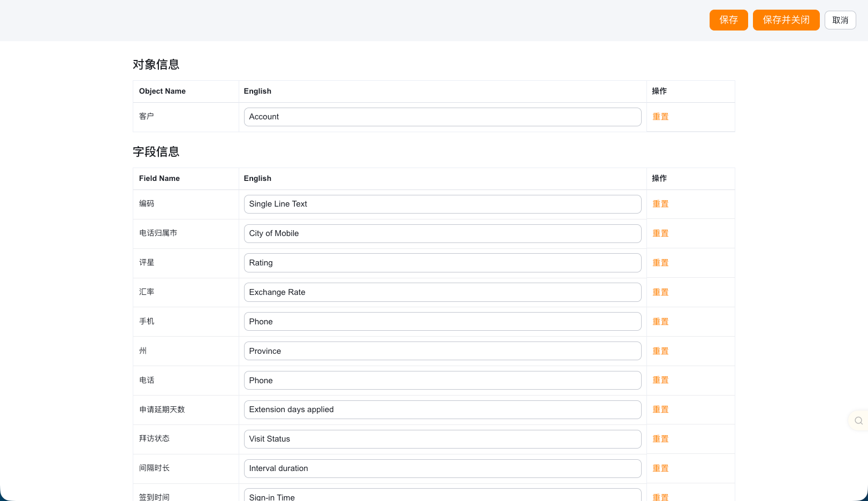The image size is (868, 501).
Task: Click the 保存并关闭 button
Action: tap(786, 20)
